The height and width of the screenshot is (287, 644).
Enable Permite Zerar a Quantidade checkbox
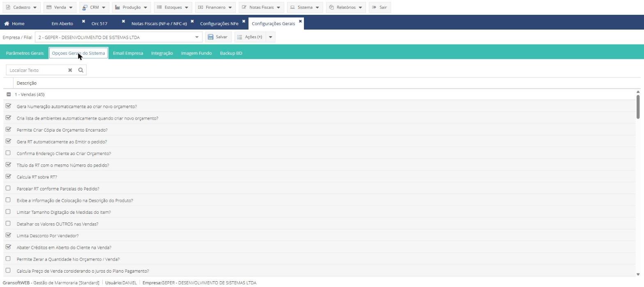(8, 259)
